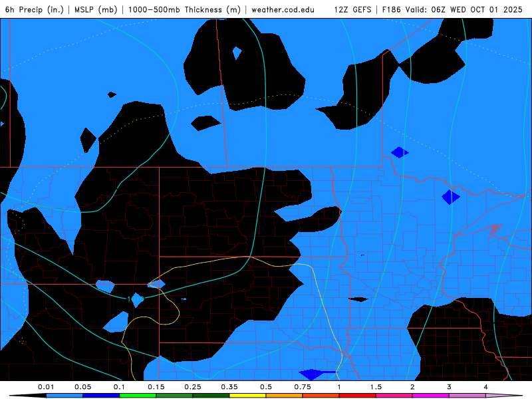Pick the dark blue 0.05–0.1 legend swatch
The width and height of the screenshot is (532, 399).
(101, 396)
